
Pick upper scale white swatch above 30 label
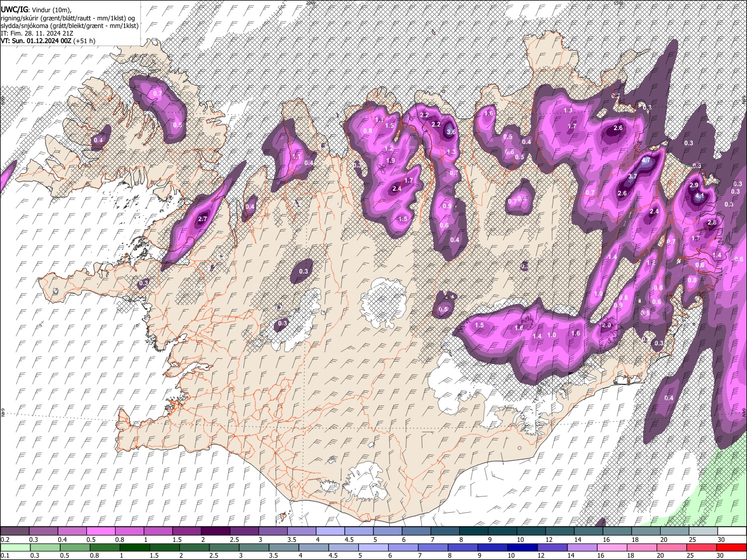(x=732, y=531)
